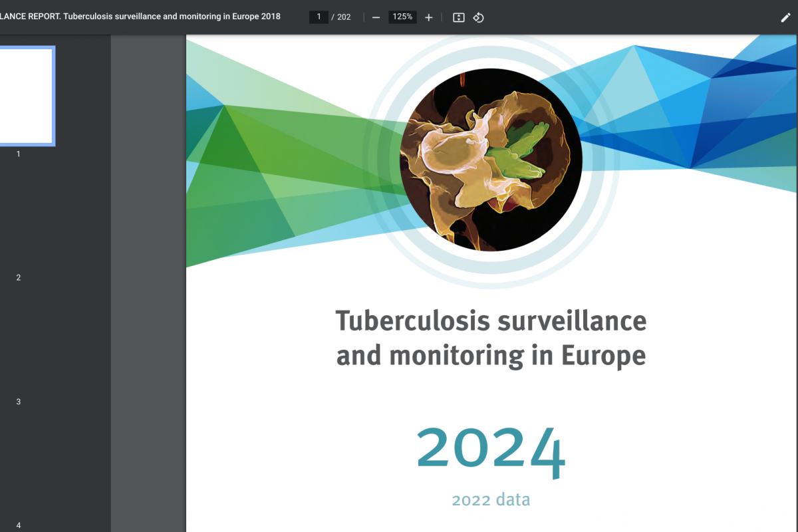Click the document title in the toolbar
The width and height of the screenshot is (798, 532).
coord(140,17)
